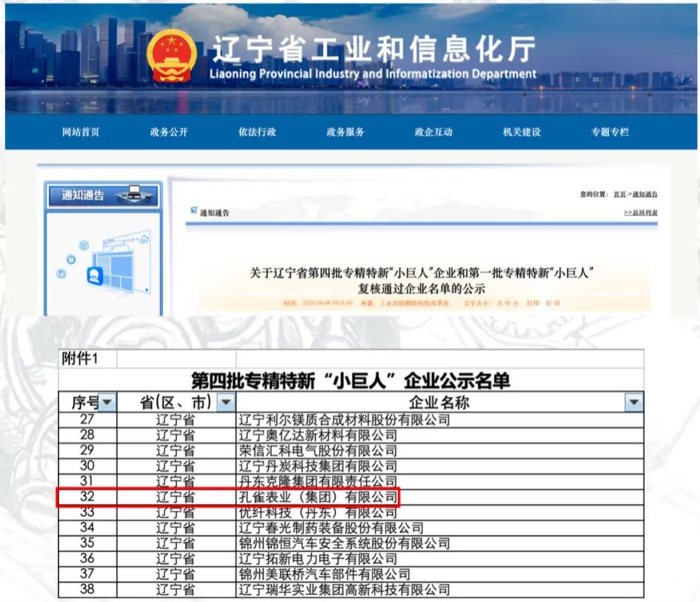The width and height of the screenshot is (700, 602).
Task: Click the table title 第四批专精特新“小巨人”企业公示名单
Action: coord(351,381)
